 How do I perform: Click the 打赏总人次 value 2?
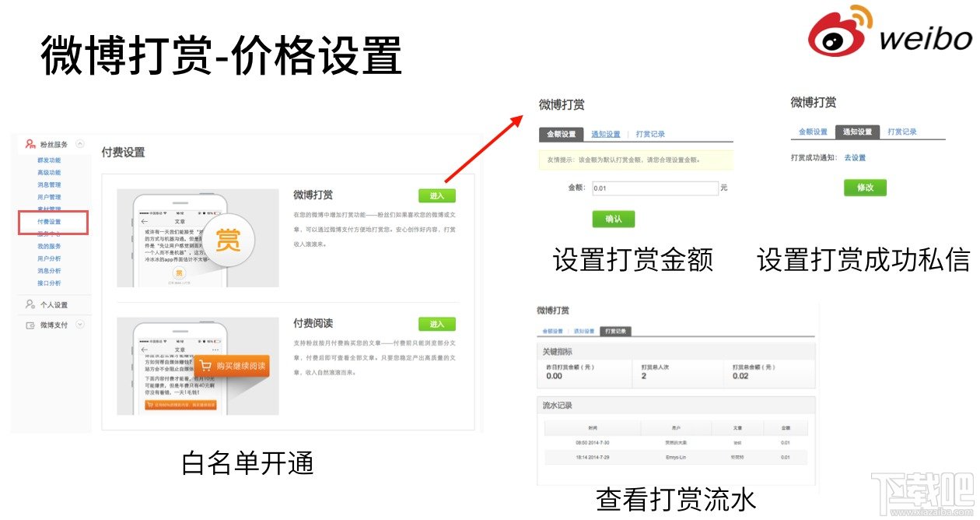pyautogui.click(x=644, y=377)
